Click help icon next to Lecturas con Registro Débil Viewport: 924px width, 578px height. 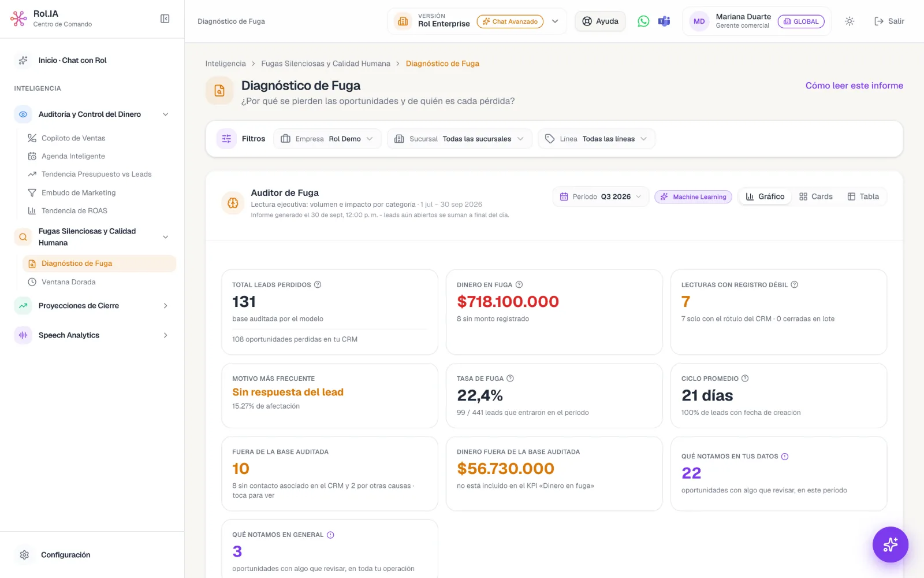tap(795, 285)
